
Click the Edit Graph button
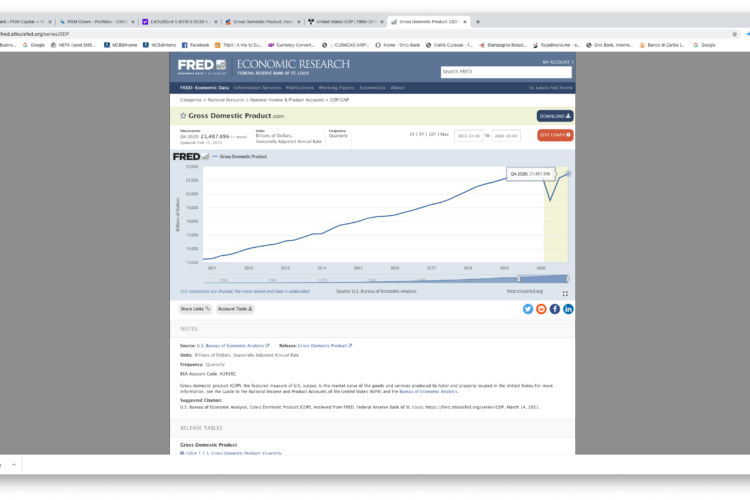(x=555, y=135)
